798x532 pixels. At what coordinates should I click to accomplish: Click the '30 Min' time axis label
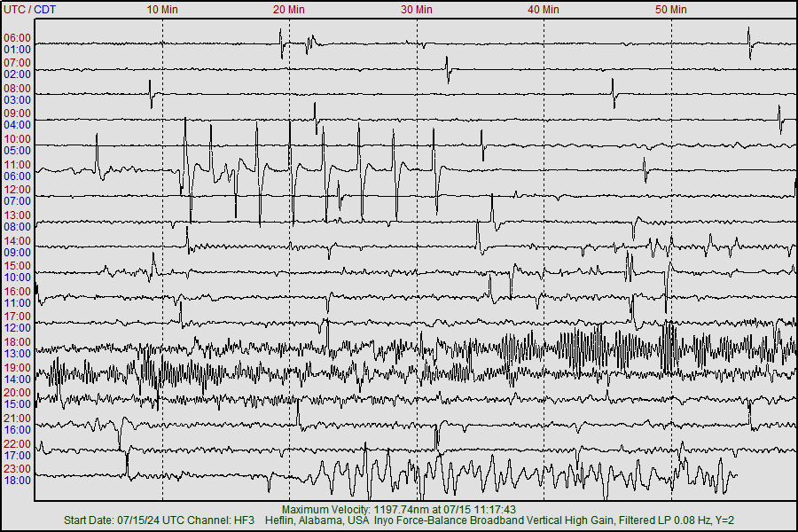(x=417, y=9)
